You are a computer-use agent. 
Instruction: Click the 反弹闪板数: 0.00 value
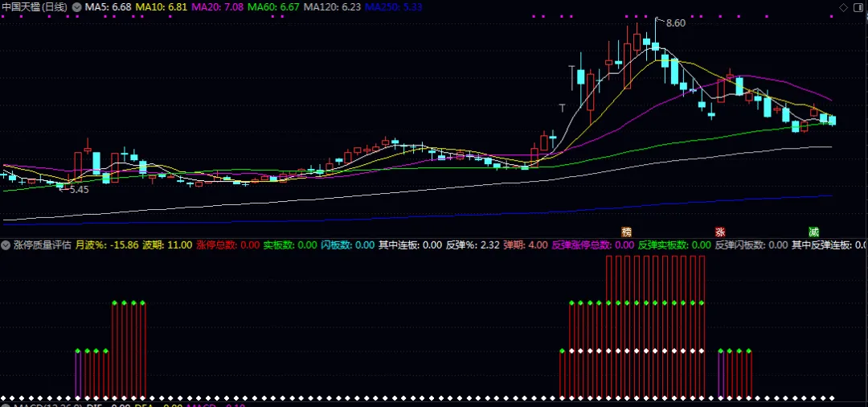(x=751, y=245)
